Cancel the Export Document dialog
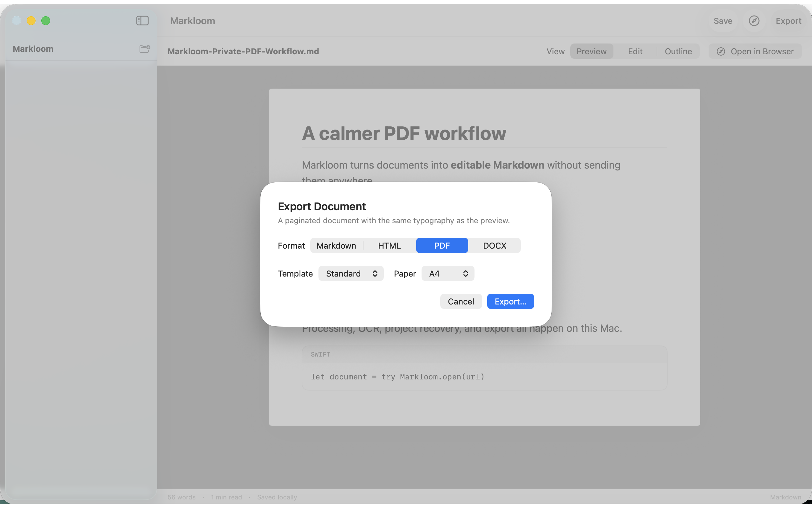Screen dimensions: 812x508 click(461, 301)
